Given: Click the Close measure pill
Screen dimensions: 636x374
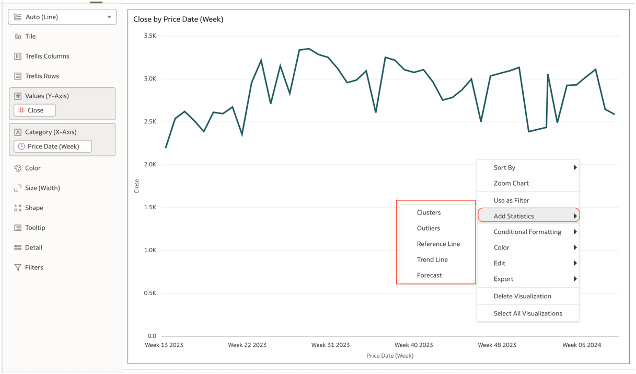Looking at the screenshot, I should 34,110.
